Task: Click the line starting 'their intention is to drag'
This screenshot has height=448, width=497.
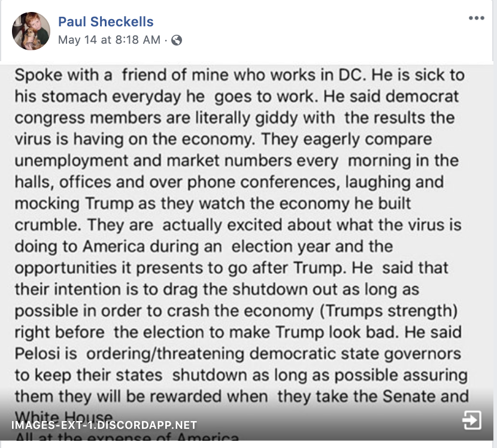Action: (217, 289)
